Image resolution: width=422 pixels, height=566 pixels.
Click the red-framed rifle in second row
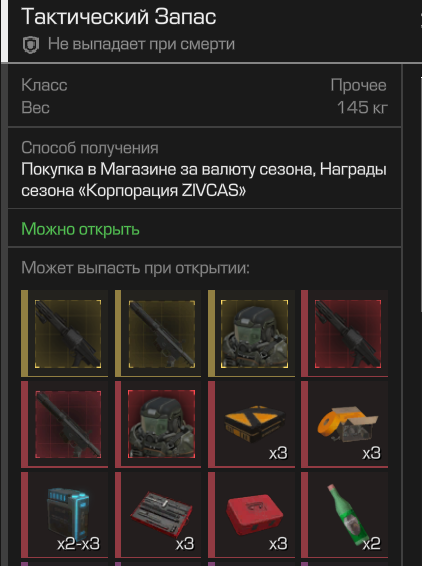pos(65,424)
